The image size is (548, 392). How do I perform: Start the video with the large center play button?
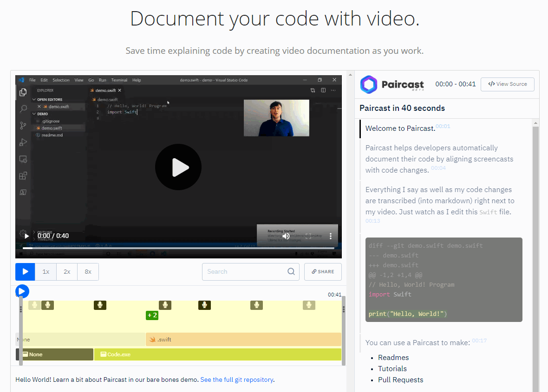coord(178,167)
